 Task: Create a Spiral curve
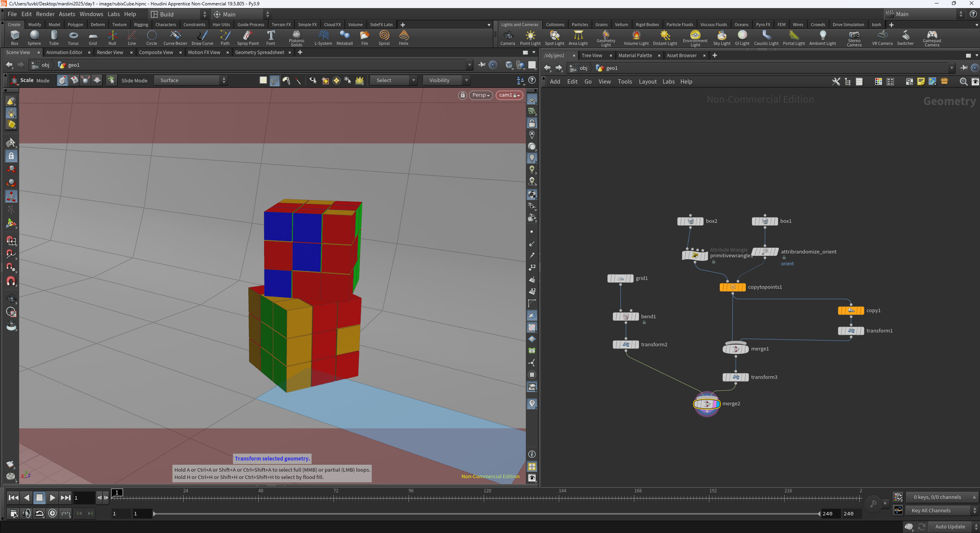(x=384, y=38)
